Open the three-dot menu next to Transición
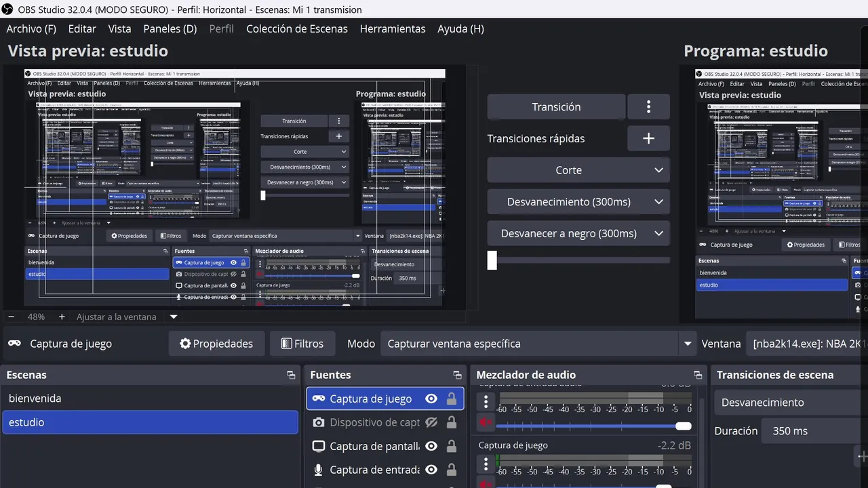Image resolution: width=868 pixels, height=488 pixels. tap(648, 106)
